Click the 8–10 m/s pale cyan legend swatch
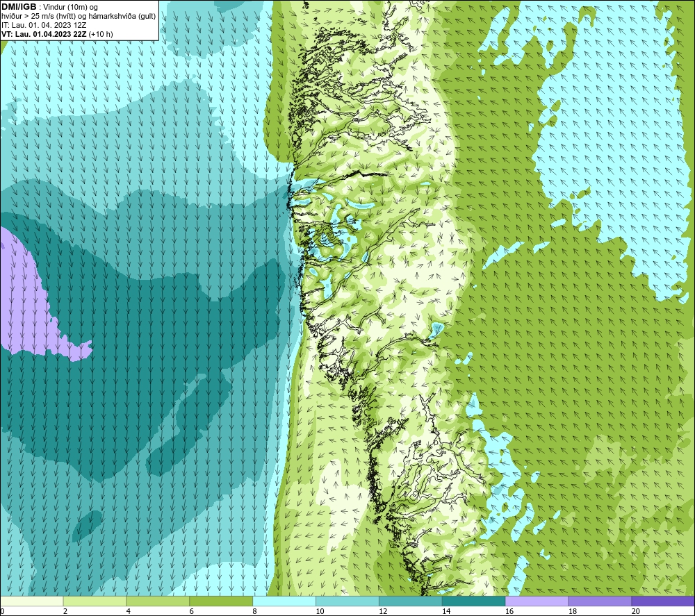 [x=284, y=601]
